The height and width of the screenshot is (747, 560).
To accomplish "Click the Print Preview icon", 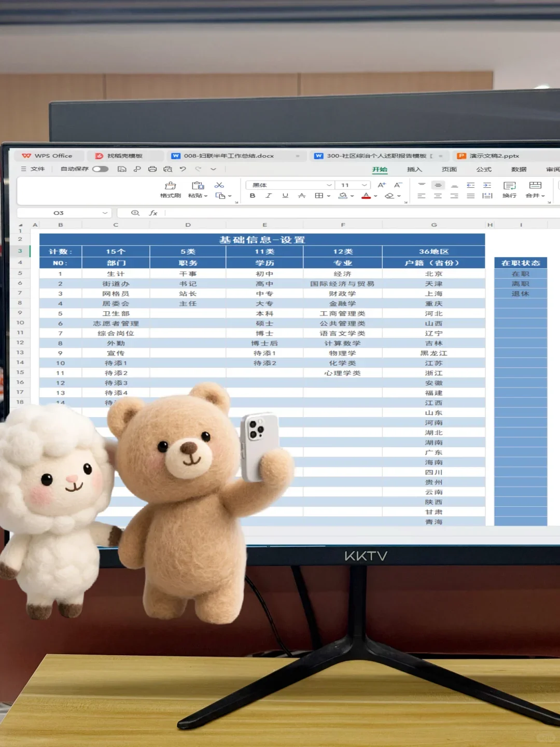I will pyautogui.click(x=167, y=169).
